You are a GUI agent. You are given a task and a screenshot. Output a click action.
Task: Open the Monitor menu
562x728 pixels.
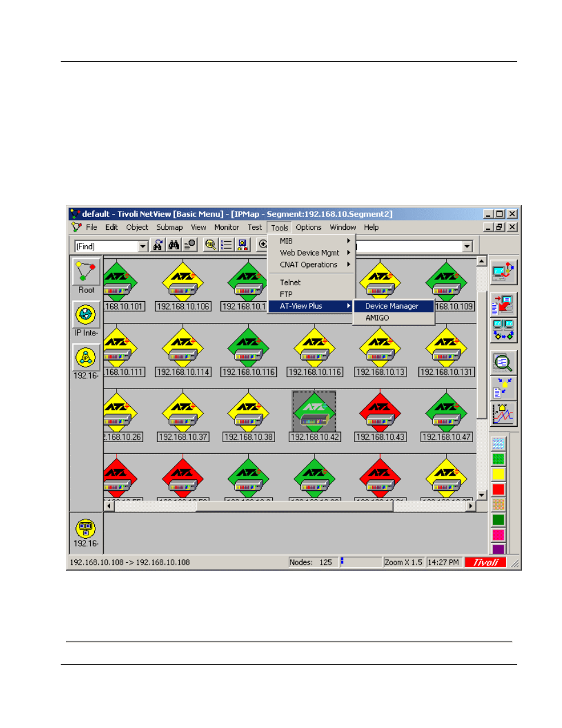pos(227,228)
